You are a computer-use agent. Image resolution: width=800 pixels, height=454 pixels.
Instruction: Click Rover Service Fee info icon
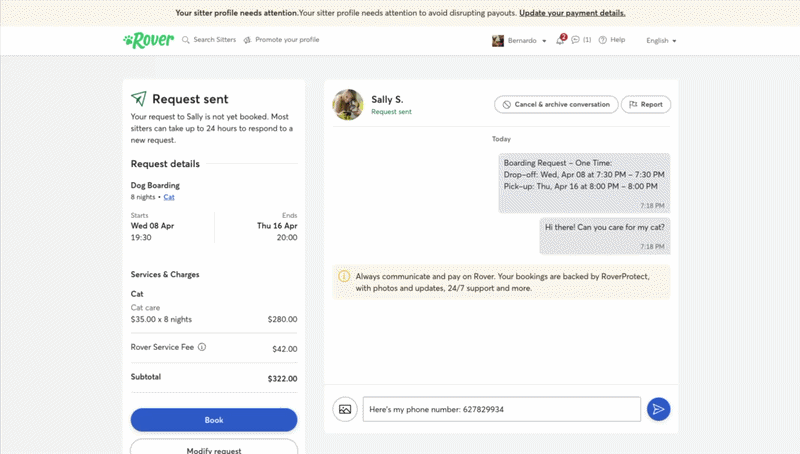tap(202, 347)
